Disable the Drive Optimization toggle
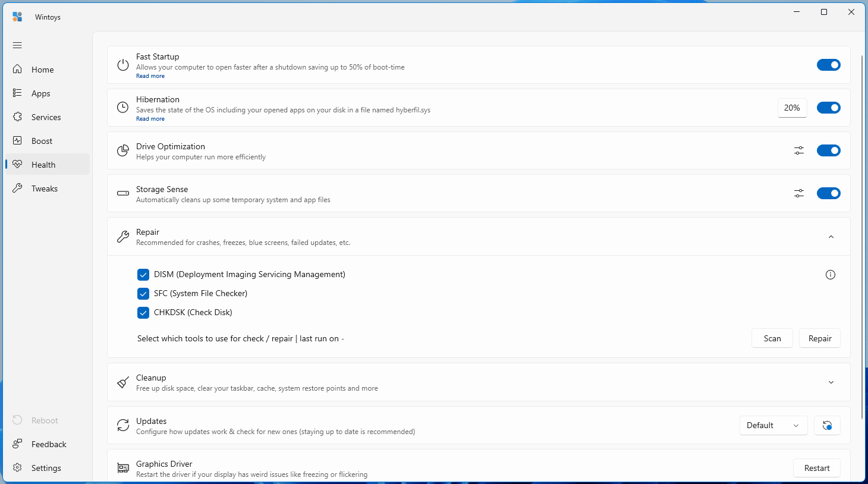The image size is (868, 484). point(829,150)
